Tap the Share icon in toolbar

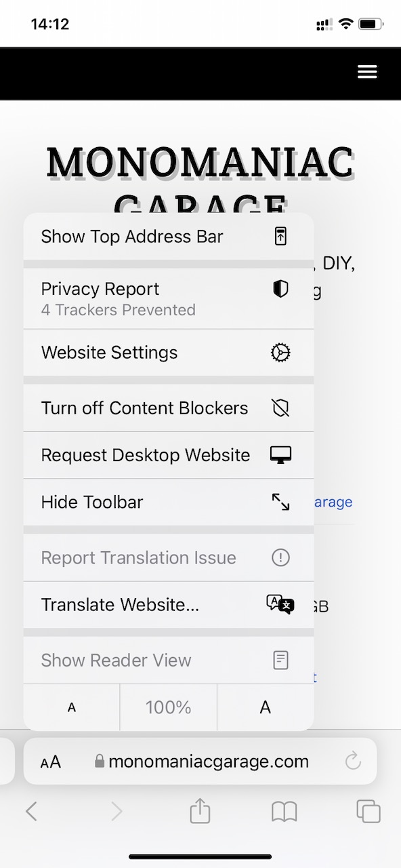(200, 810)
